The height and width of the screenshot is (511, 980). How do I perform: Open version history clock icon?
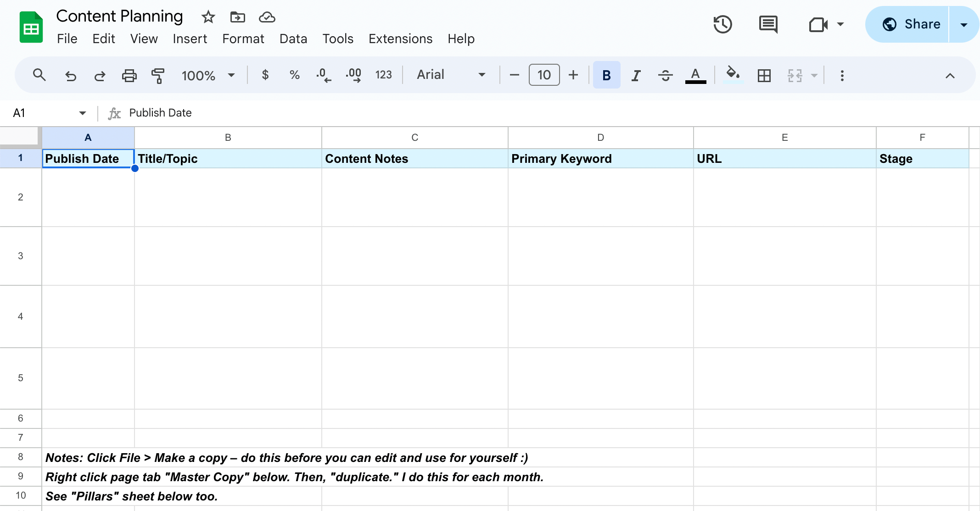pos(722,24)
